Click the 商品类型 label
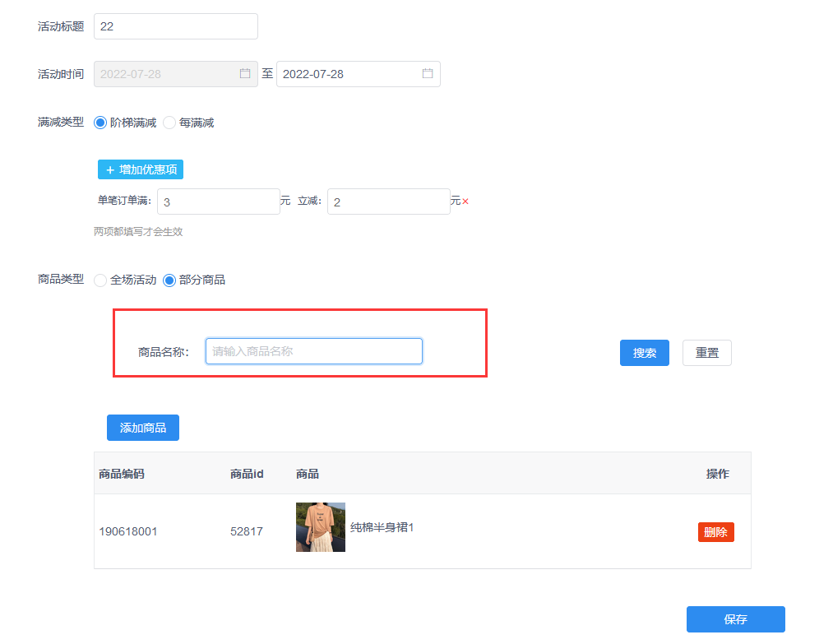The width and height of the screenshot is (833, 644). 61,279
